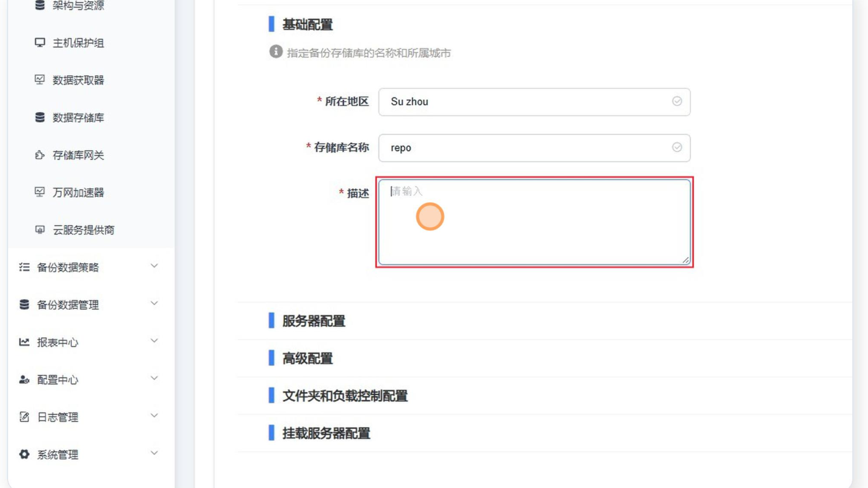Expand the 系统管理 menu chevron

click(154, 454)
